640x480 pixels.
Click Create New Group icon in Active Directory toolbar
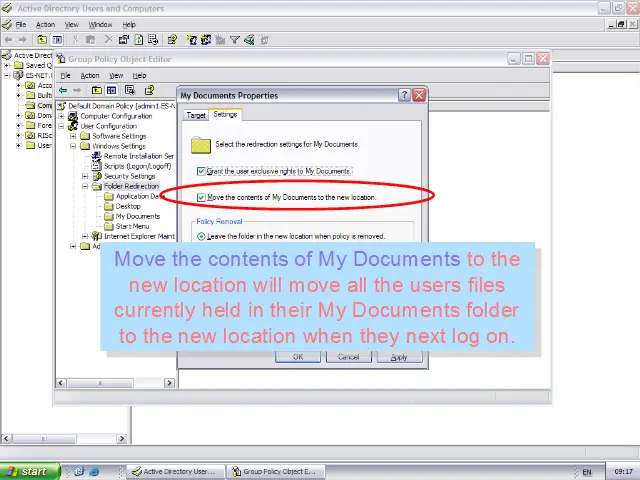(206, 40)
